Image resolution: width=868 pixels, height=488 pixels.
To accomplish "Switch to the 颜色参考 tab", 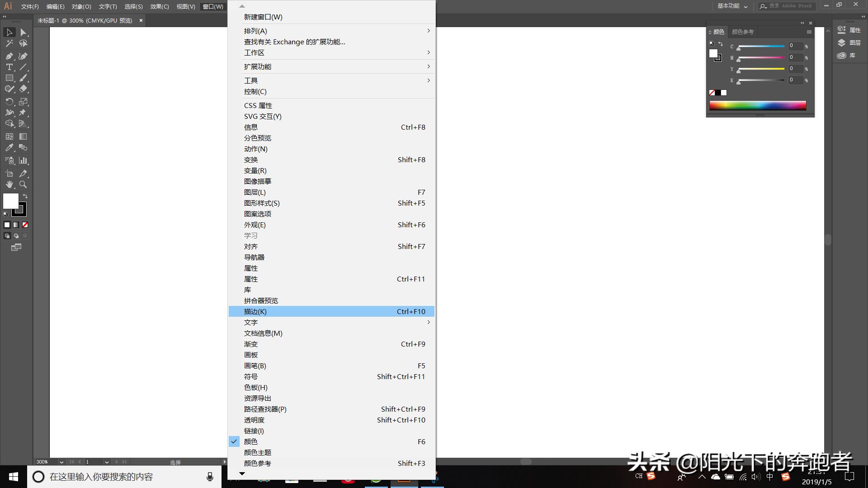I will point(743,32).
